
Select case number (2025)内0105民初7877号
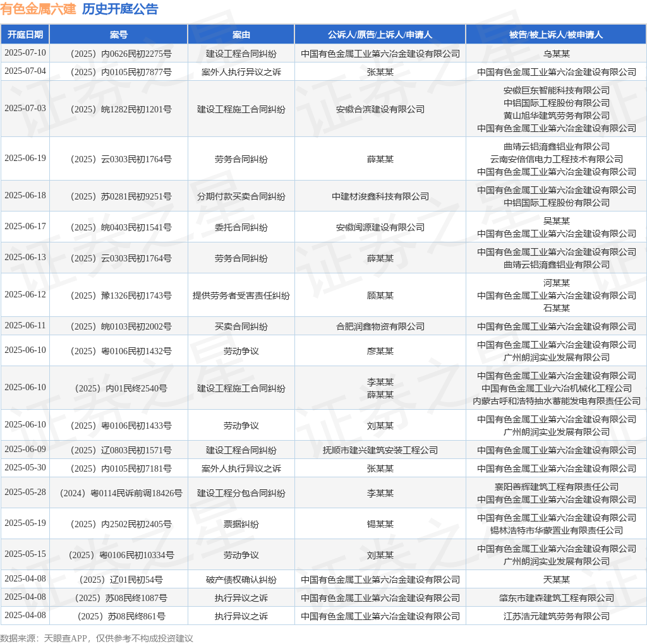(x=121, y=72)
